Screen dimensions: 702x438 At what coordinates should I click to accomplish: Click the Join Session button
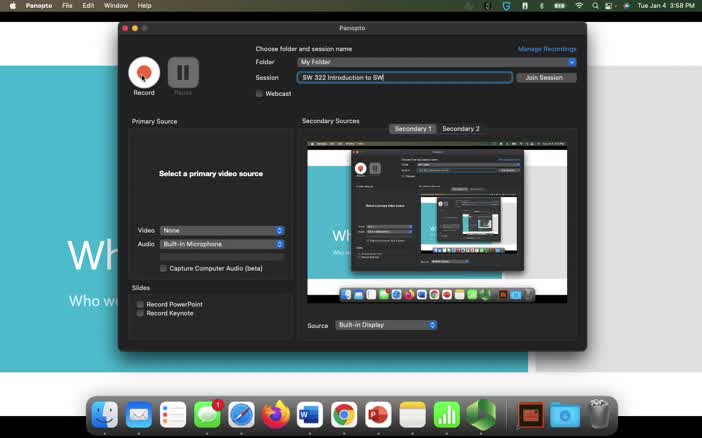pos(545,77)
